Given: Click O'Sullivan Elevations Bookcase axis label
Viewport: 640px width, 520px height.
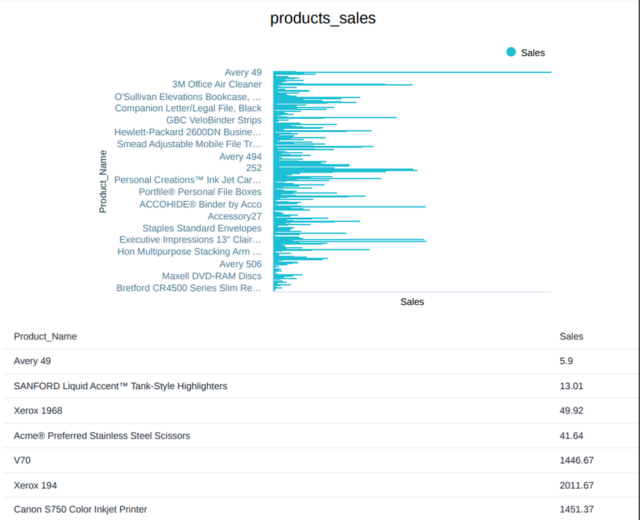Looking at the screenshot, I should pyautogui.click(x=188, y=97).
